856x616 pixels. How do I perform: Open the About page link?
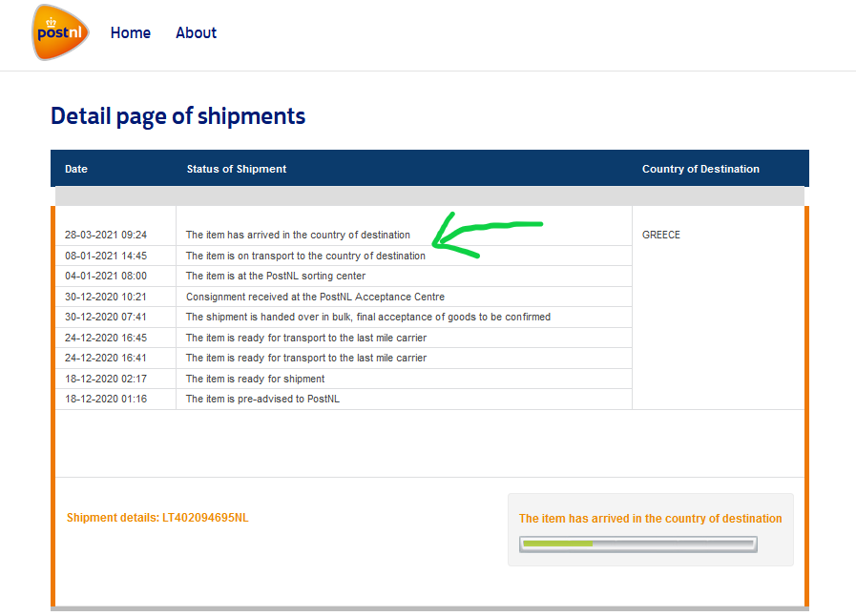[x=196, y=32]
